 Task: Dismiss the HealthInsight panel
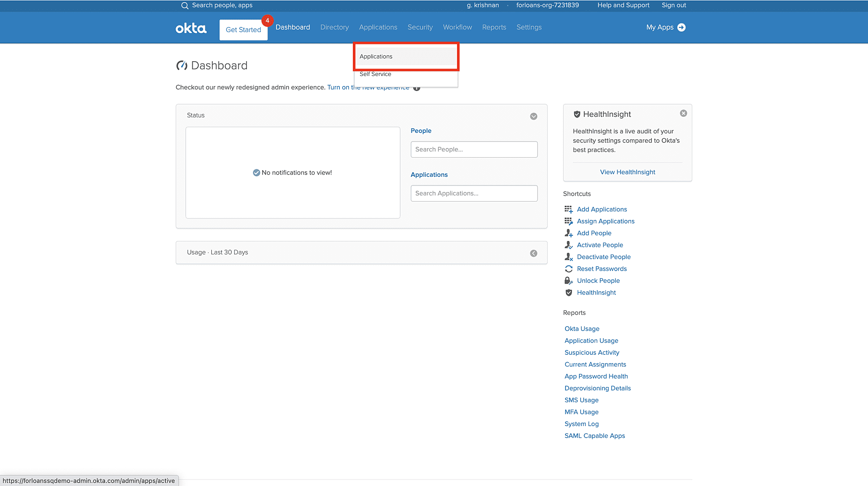[x=684, y=113]
